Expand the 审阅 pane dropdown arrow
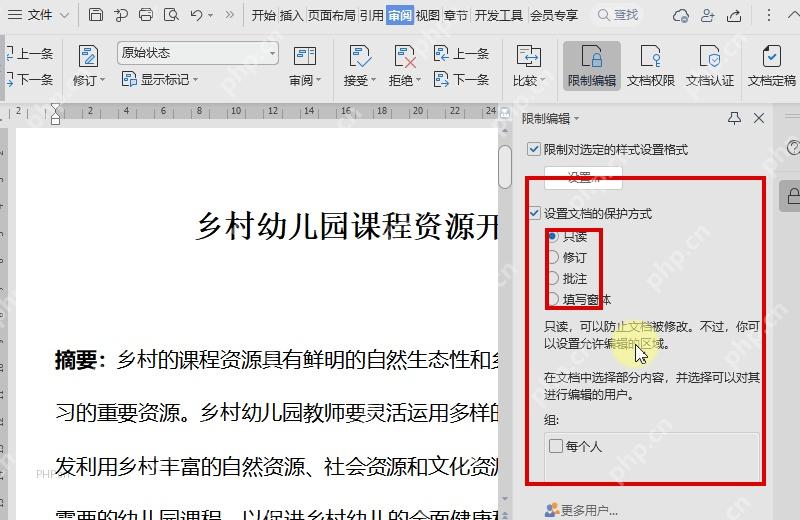Image resolution: width=800 pixels, height=520 pixels. coord(319,80)
